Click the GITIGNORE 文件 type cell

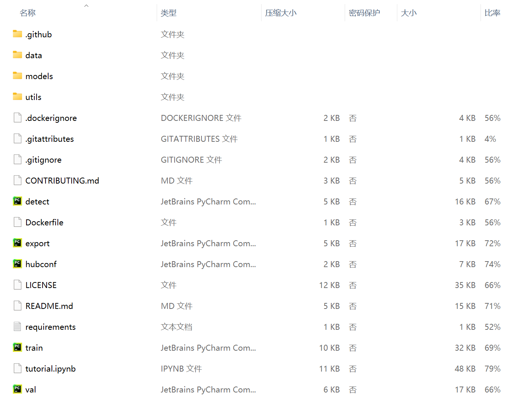(191, 160)
